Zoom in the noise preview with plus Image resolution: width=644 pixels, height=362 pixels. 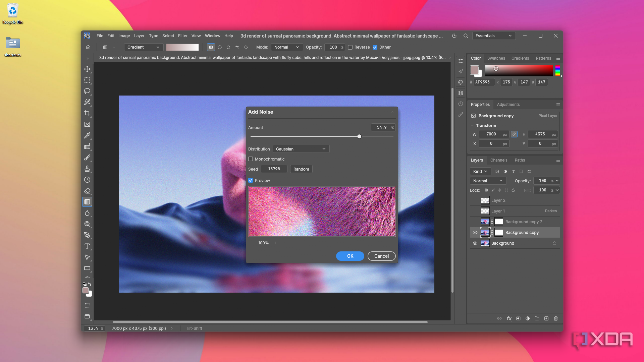275,243
